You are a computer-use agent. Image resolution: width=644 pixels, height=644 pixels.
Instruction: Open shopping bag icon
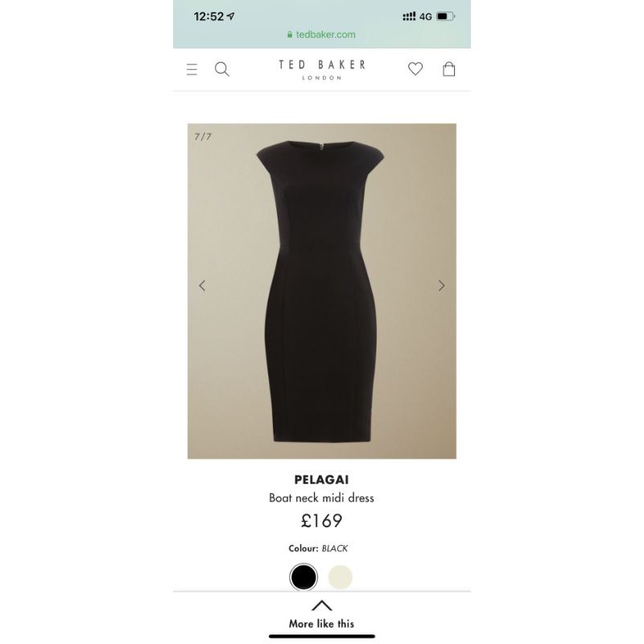pyautogui.click(x=448, y=68)
